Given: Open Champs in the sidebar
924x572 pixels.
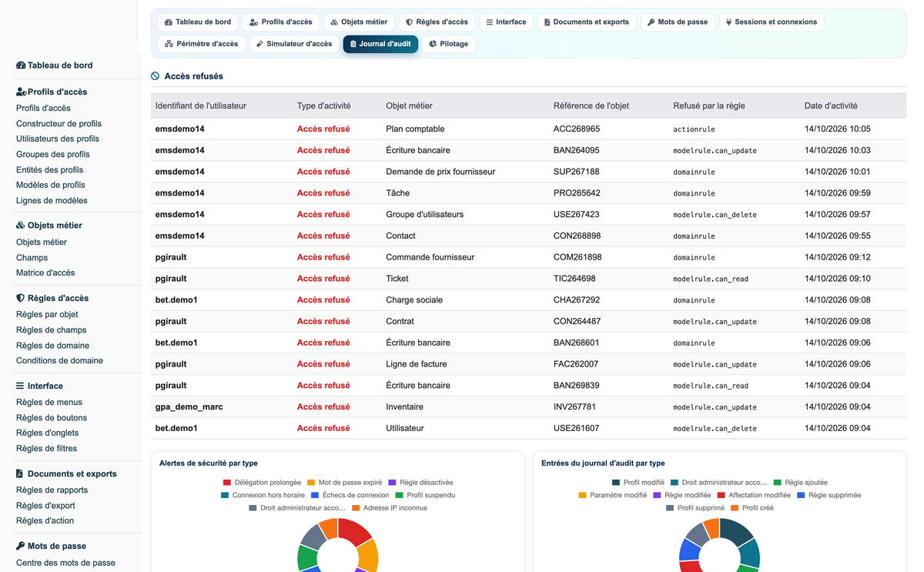Looking at the screenshot, I should [x=32, y=258].
